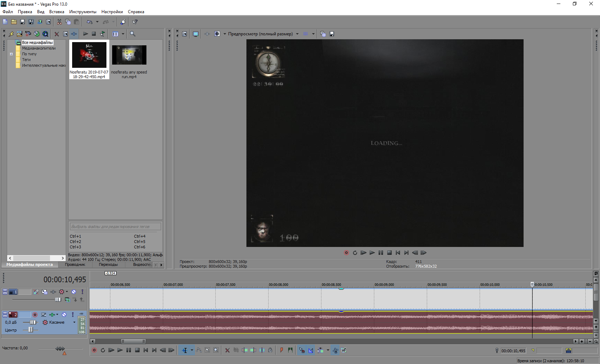Toggle Auto Ripple in timeline toolbar

click(320, 350)
